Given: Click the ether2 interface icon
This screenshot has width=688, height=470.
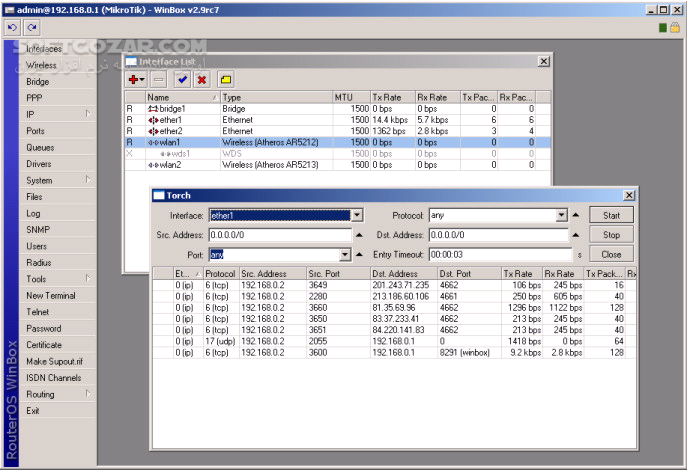Looking at the screenshot, I should (x=153, y=131).
